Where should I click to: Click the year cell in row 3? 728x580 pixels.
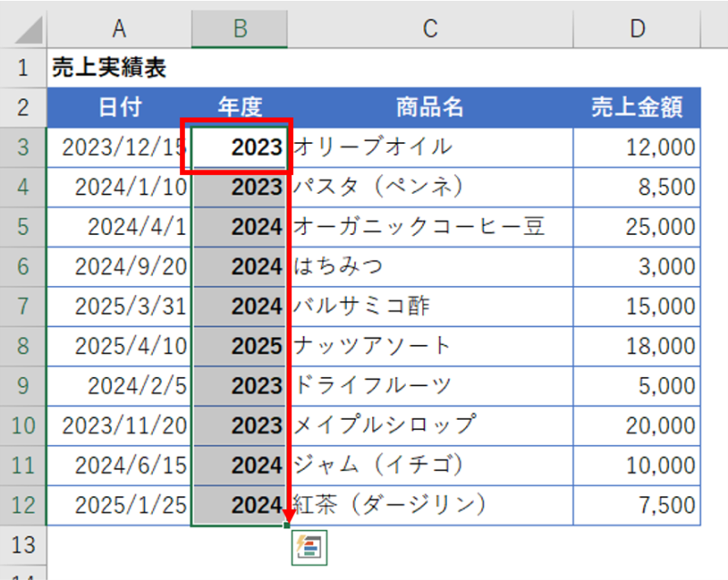click(x=239, y=148)
